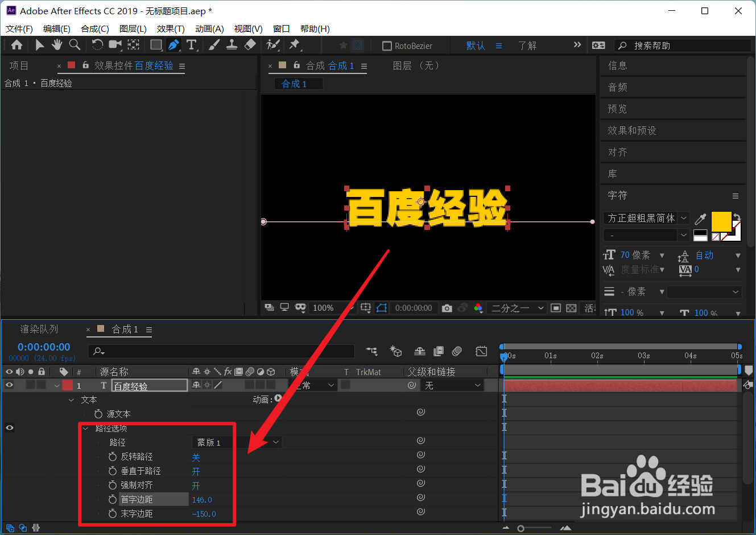Open the RGB channel display icon
The width and height of the screenshot is (756, 535).
point(478,308)
